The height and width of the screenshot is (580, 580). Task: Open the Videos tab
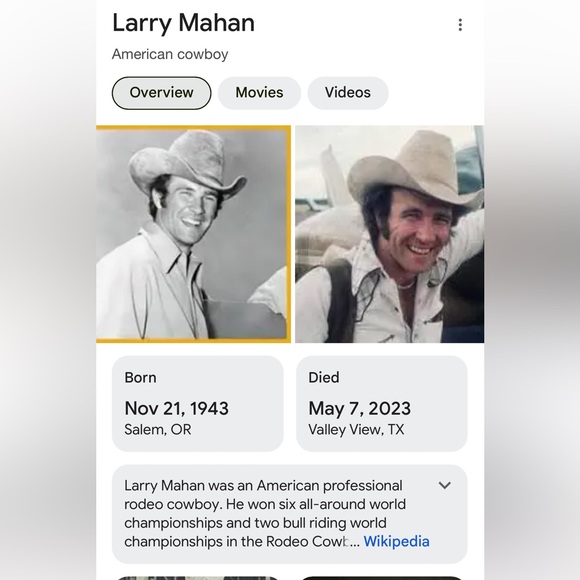tap(348, 93)
